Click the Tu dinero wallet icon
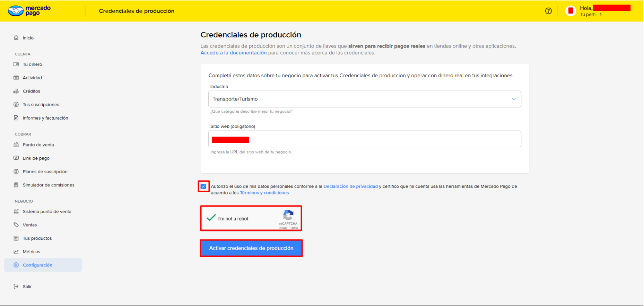This screenshot has width=644, height=306. (x=16, y=64)
